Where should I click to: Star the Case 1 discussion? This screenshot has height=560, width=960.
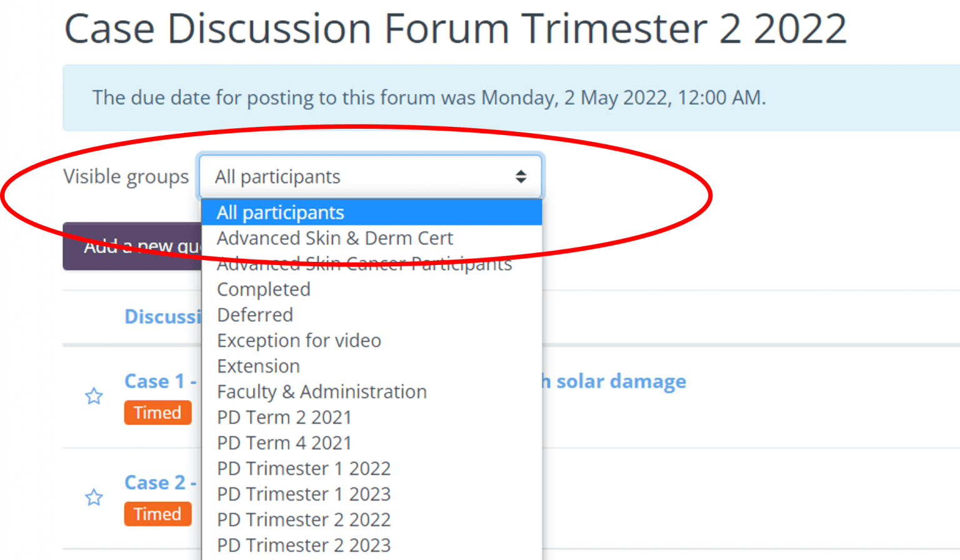click(94, 396)
